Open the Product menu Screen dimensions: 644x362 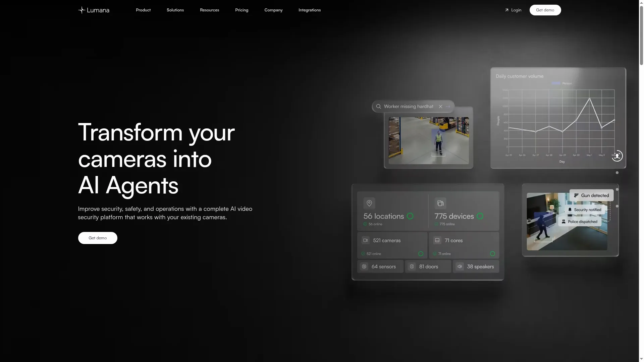pos(143,10)
